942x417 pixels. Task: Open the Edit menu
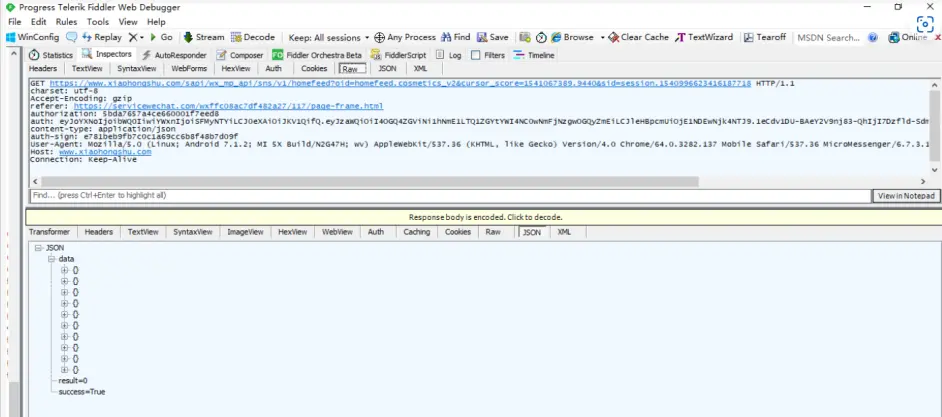tap(38, 22)
